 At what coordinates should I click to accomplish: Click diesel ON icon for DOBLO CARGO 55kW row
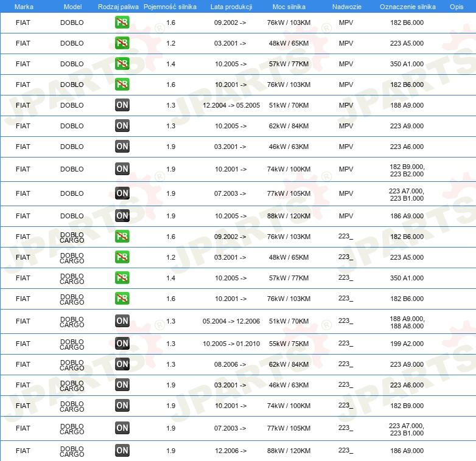[x=122, y=344]
